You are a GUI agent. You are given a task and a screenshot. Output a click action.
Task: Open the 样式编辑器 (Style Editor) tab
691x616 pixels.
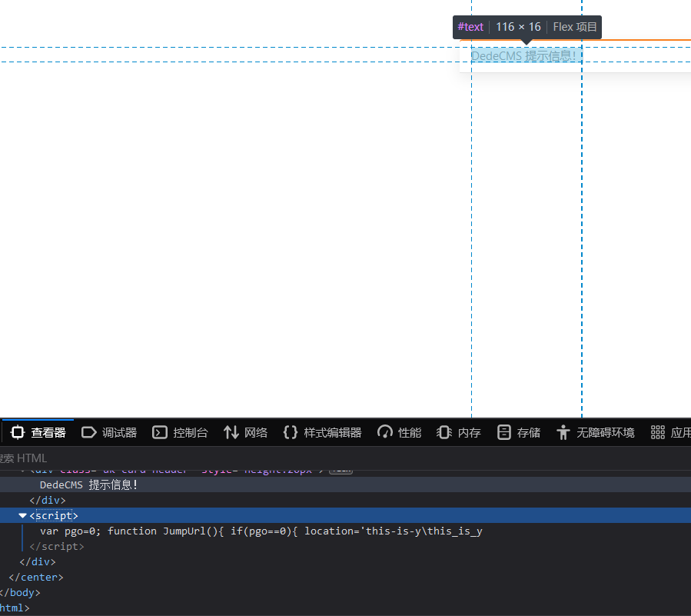(322, 432)
